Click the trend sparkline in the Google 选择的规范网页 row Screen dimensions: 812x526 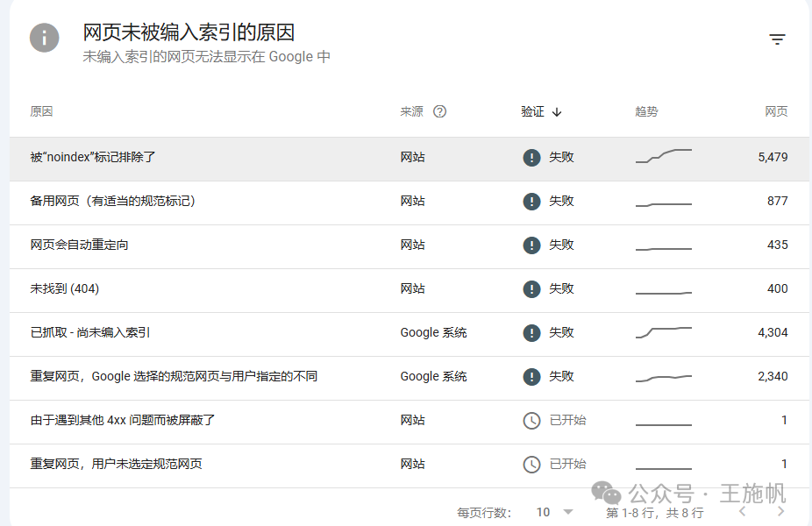coord(664,378)
